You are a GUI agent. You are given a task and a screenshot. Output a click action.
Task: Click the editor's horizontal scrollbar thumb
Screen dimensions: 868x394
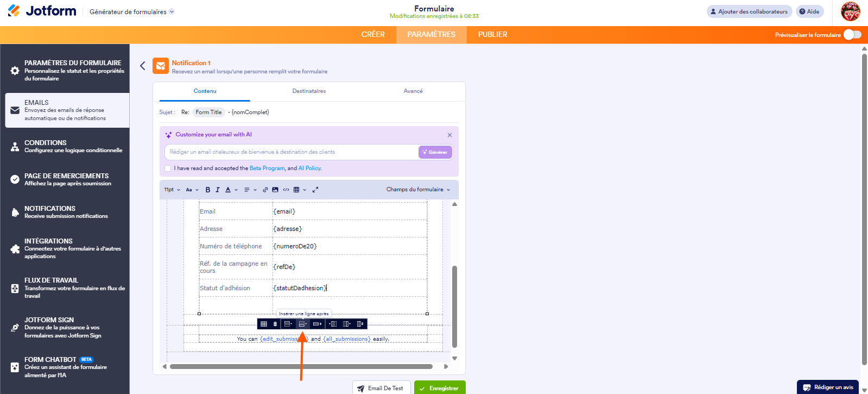301,366
